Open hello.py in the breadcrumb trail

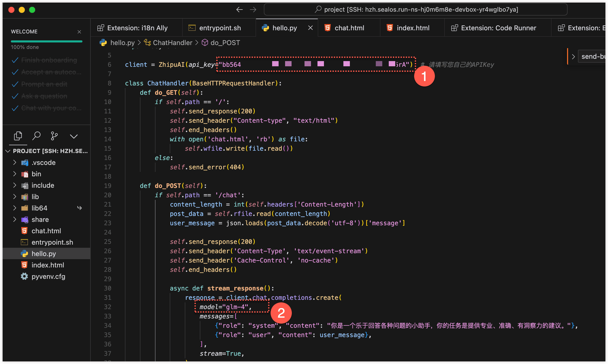click(x=123, y=42)
